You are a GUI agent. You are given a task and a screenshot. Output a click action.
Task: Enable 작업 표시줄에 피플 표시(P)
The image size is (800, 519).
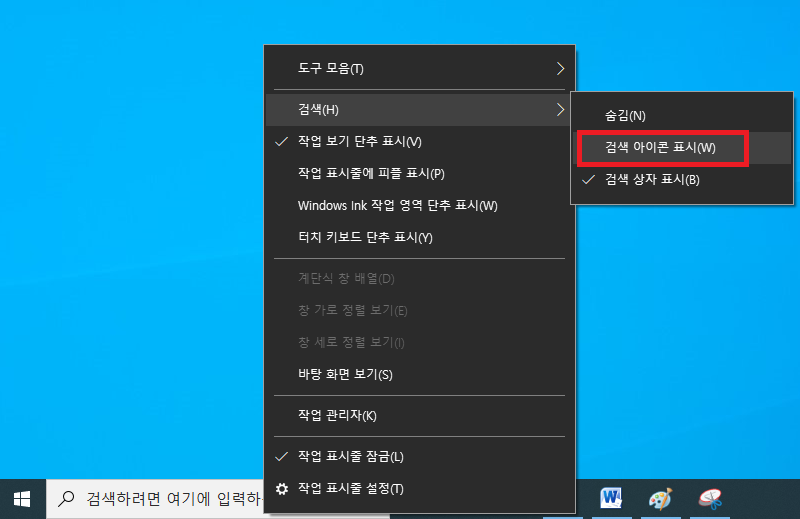pyautogui.click(x=419, y=174)
